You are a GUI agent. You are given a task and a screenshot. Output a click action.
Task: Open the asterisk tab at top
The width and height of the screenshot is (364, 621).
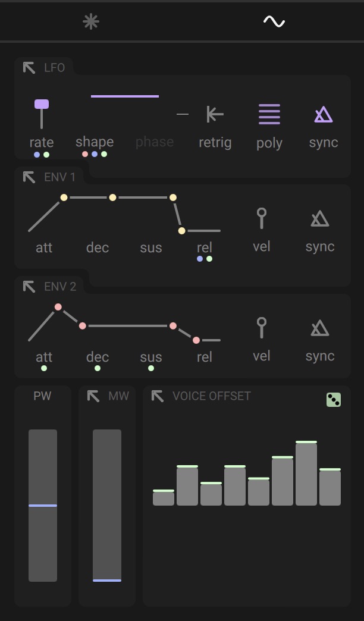91,21
